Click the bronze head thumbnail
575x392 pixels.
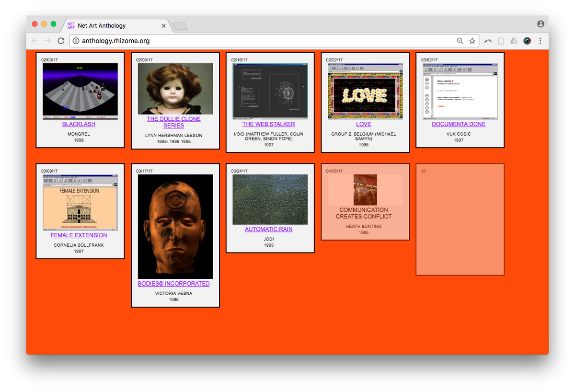pyautogui.click(x=175, y=227)
